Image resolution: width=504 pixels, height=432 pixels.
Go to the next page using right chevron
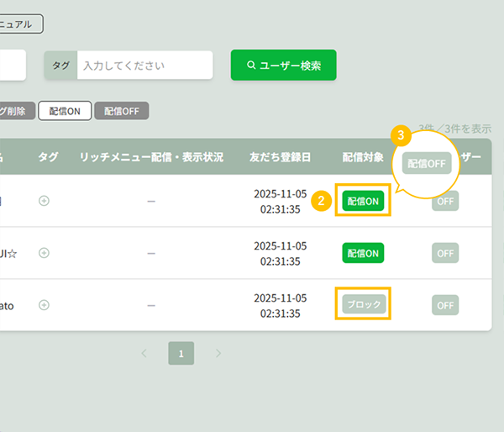click(x=218, y=353)
